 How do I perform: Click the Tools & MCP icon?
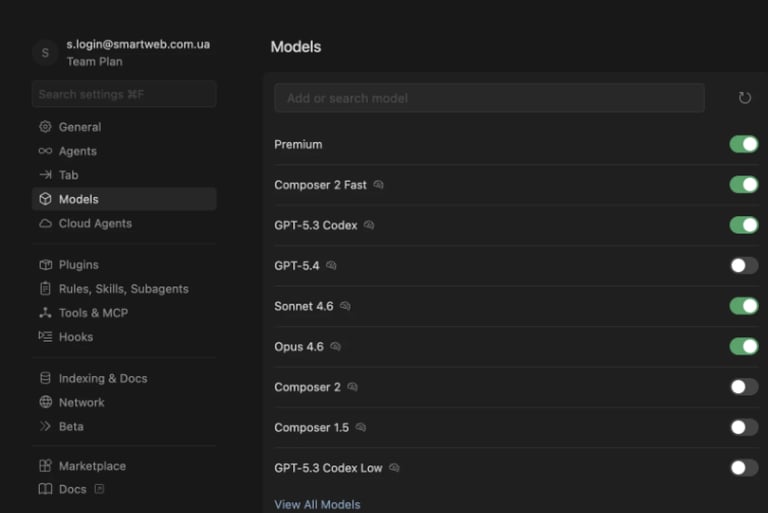click(x=45, y=313)
